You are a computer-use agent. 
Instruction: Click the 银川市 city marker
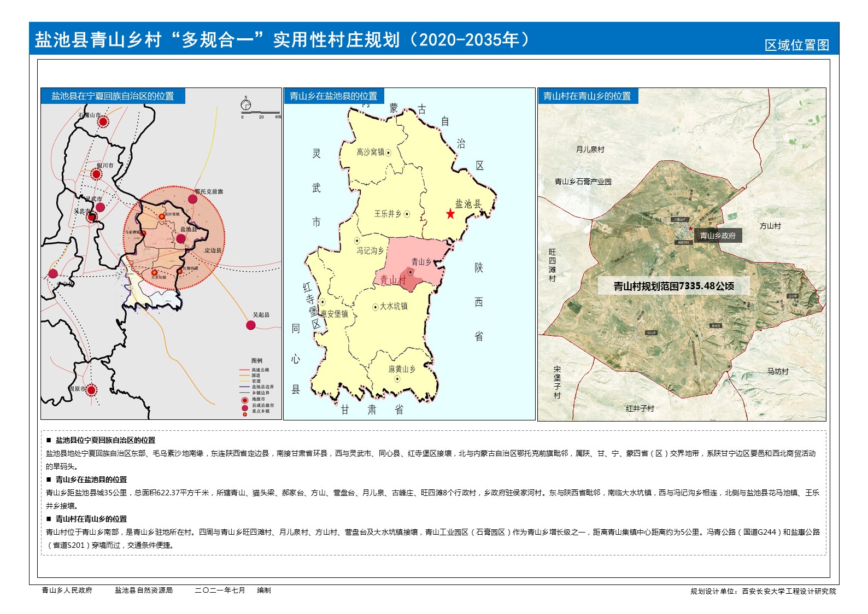click(96, 174)
